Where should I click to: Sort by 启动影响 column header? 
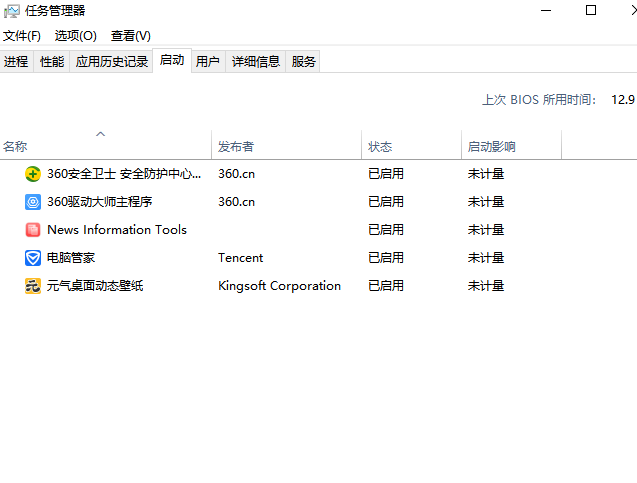coord(511,146)
